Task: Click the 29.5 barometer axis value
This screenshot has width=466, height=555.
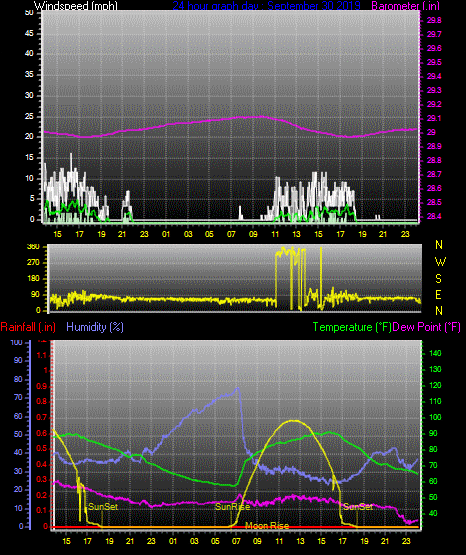Action: (x=434, y=62)
